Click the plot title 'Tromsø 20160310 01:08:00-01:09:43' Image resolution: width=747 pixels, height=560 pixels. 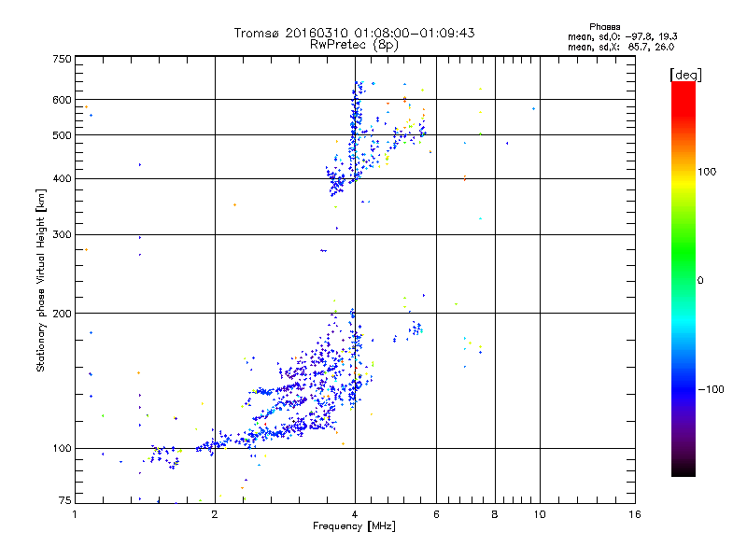[x=354, y=33]
